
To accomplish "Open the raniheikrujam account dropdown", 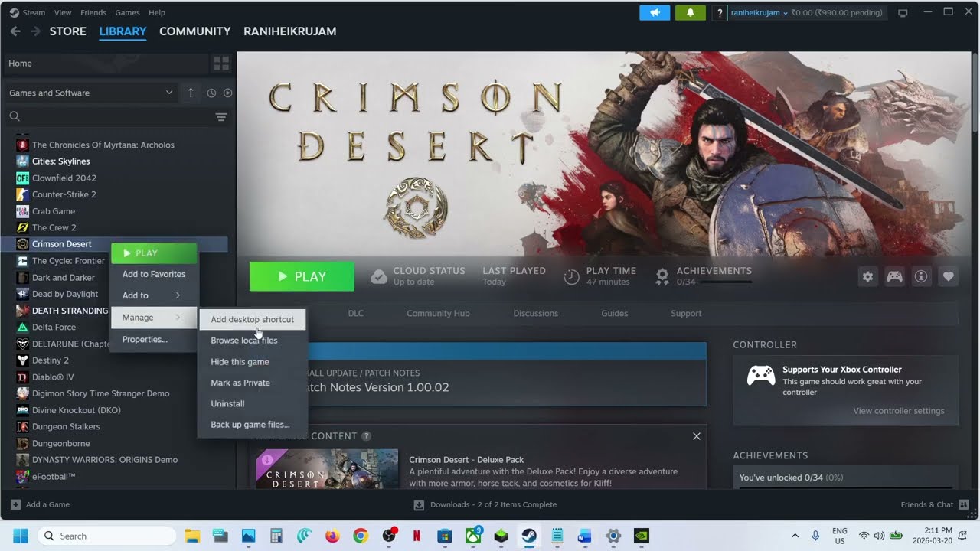I will [x=759, y=13].
